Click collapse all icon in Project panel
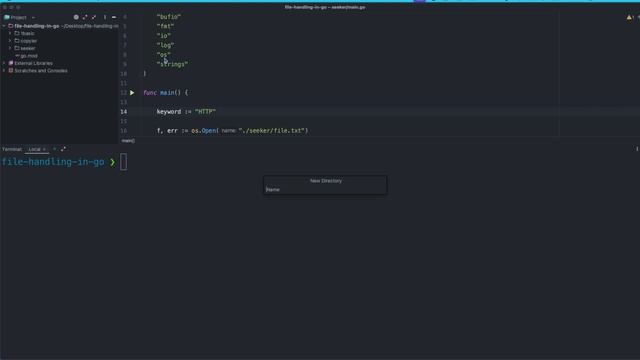Viewport: 640px width, 360px height. [x=94, y=17]
